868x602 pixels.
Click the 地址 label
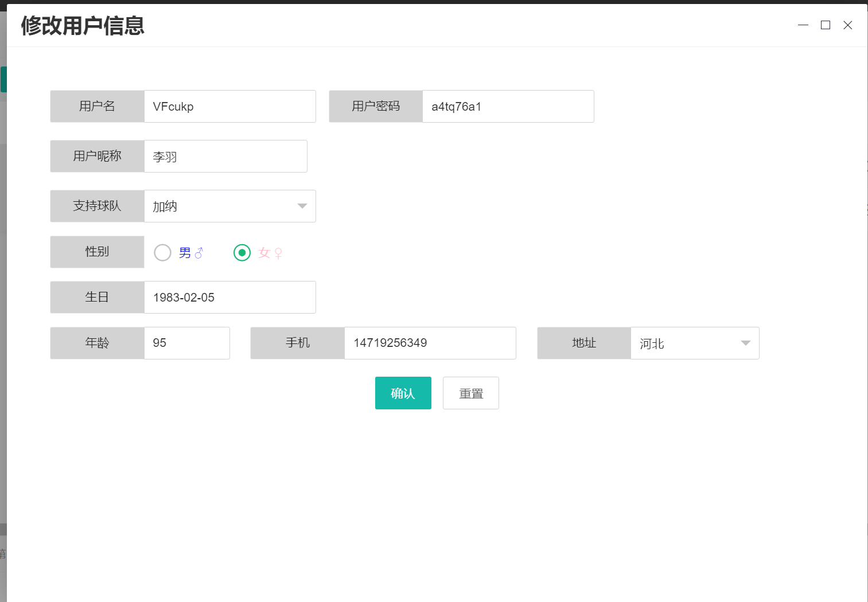click(584, 343)
